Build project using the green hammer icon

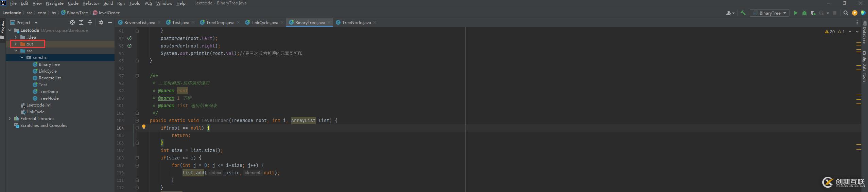click(x=743, y=13)
